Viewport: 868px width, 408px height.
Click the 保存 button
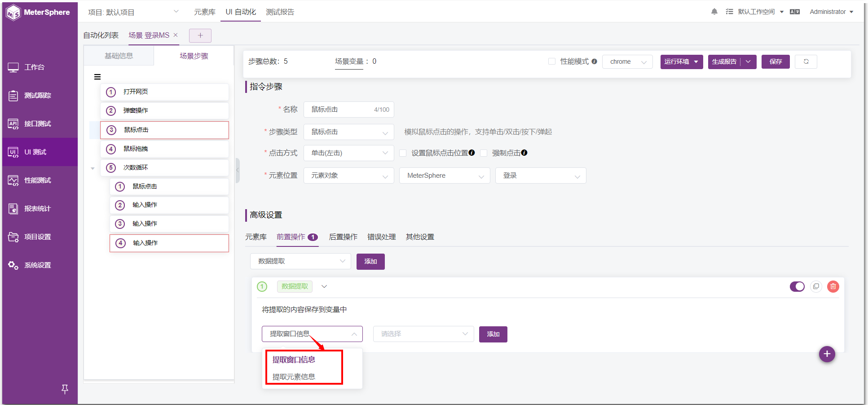point(775,61)
